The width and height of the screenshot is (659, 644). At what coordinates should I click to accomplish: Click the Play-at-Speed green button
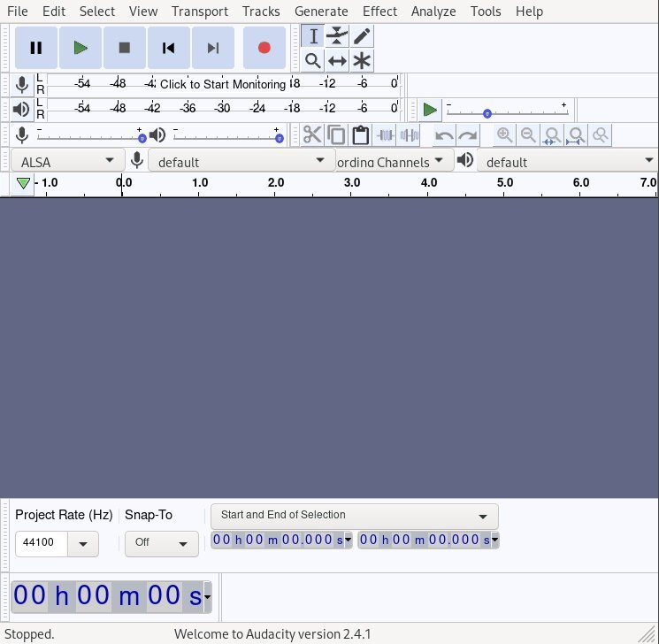[430, 111]
